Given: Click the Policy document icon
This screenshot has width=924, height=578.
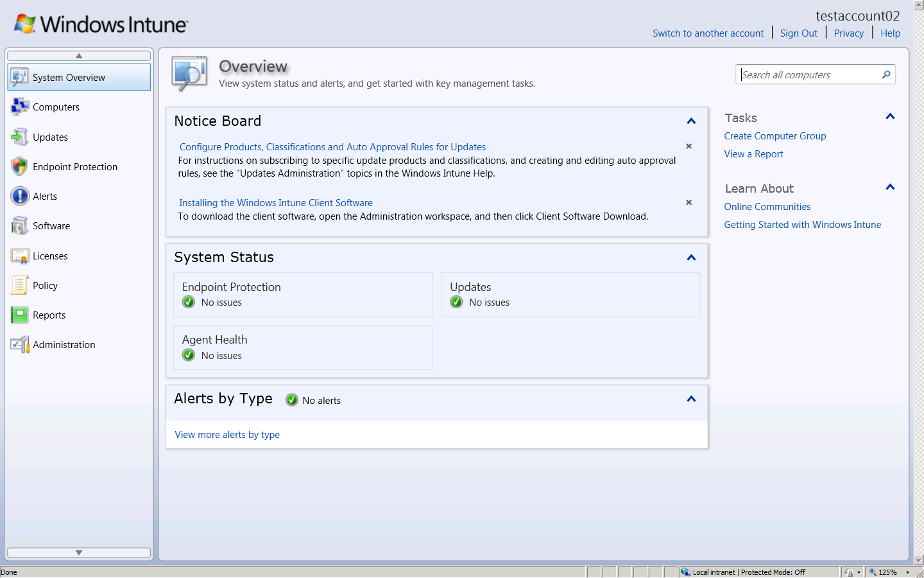Looking at the screenshot, I should (x=20, y=285).
